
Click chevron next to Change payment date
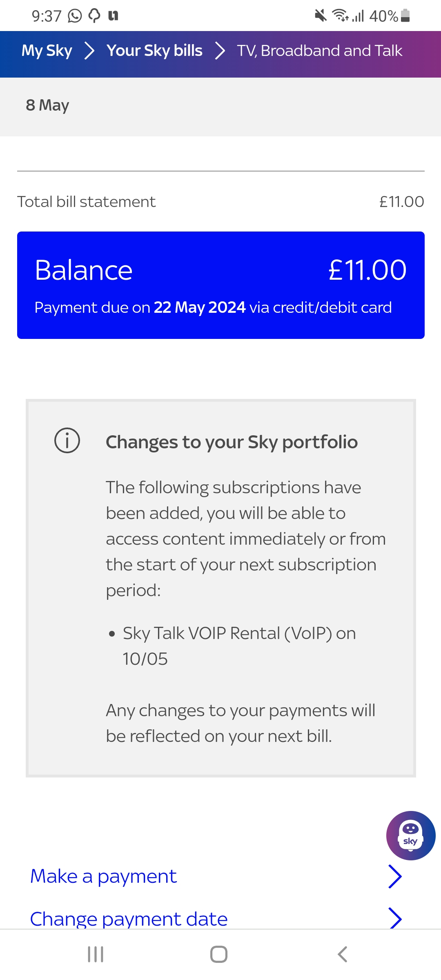[x=394, y=918]
